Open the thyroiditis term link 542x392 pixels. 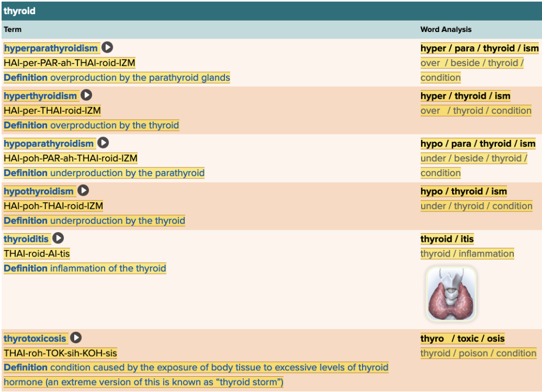(x=26, y=239)
